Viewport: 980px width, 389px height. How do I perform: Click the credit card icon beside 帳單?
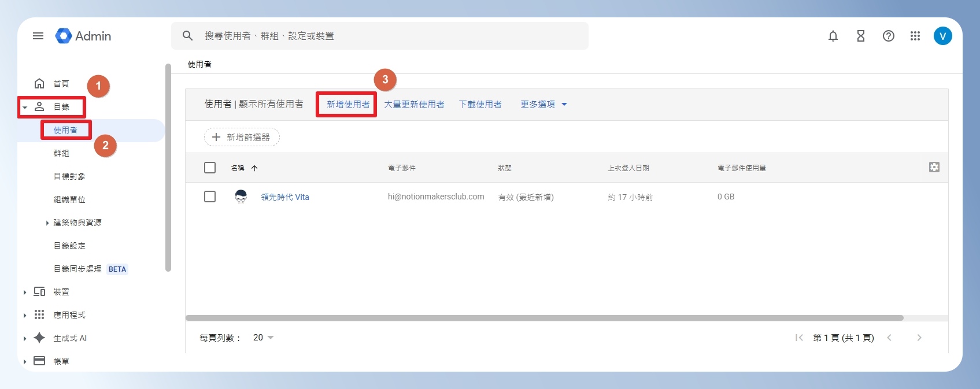pyautogui.click(x=39, y=361)
